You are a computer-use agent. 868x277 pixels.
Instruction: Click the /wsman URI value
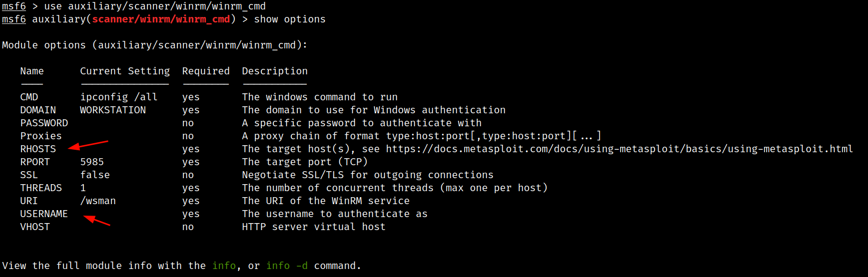click(x=98, y=201)
